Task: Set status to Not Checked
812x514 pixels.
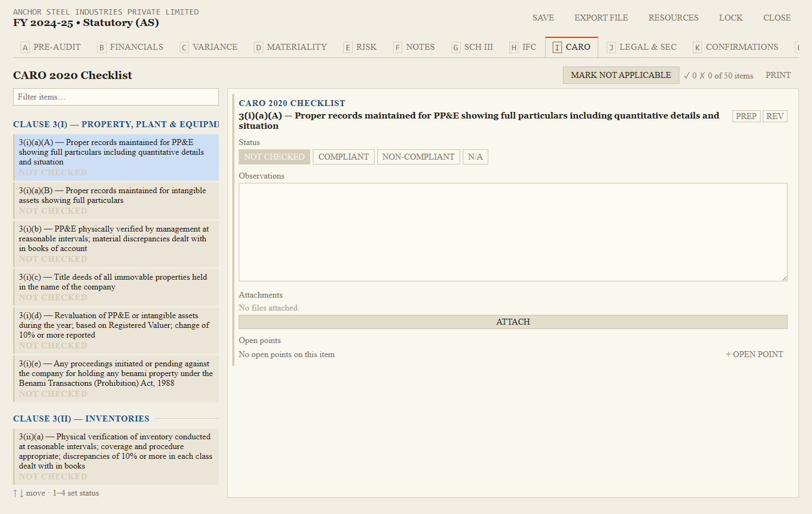Action: pos(274,157)
